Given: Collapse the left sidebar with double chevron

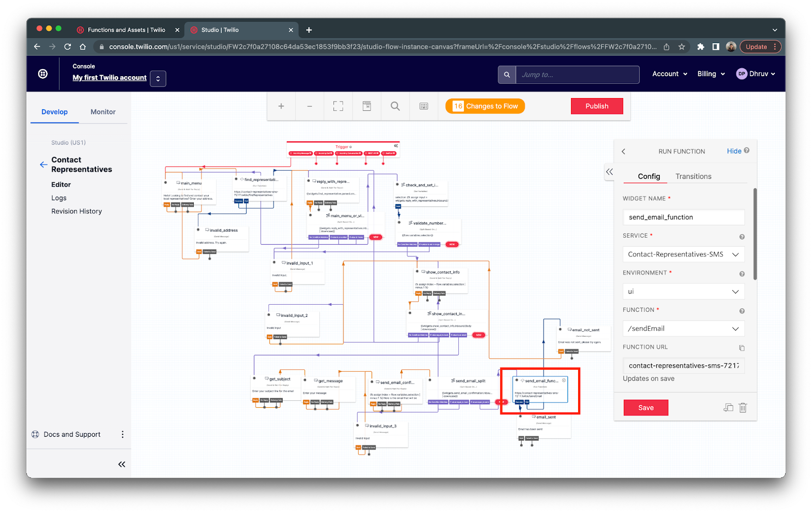Looking at the screenshot, I should click(x=122, y=464).
